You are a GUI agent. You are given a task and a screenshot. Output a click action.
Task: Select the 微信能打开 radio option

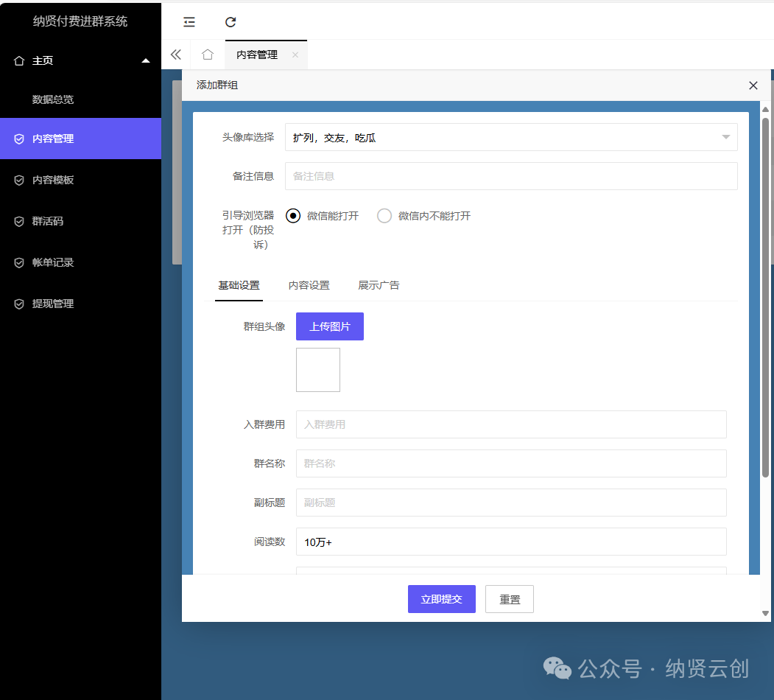(x=293, y=216)
